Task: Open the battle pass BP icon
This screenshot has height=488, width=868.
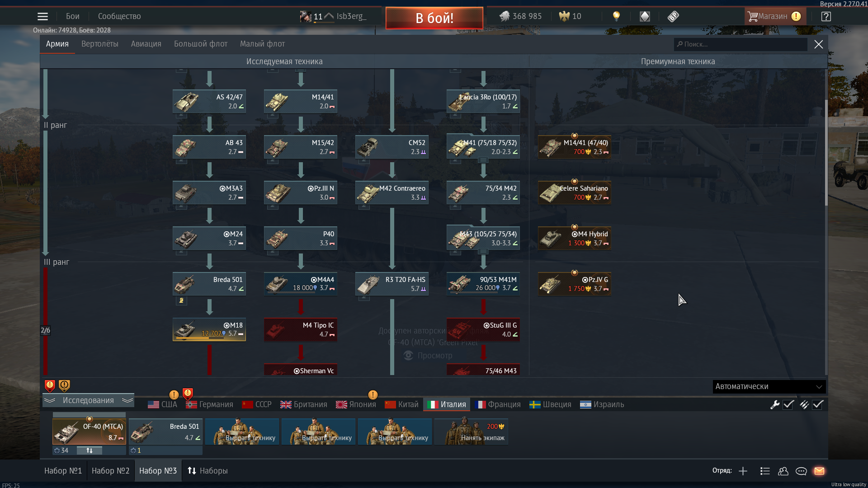Action: pyautogui.click(x=673, y=17)
